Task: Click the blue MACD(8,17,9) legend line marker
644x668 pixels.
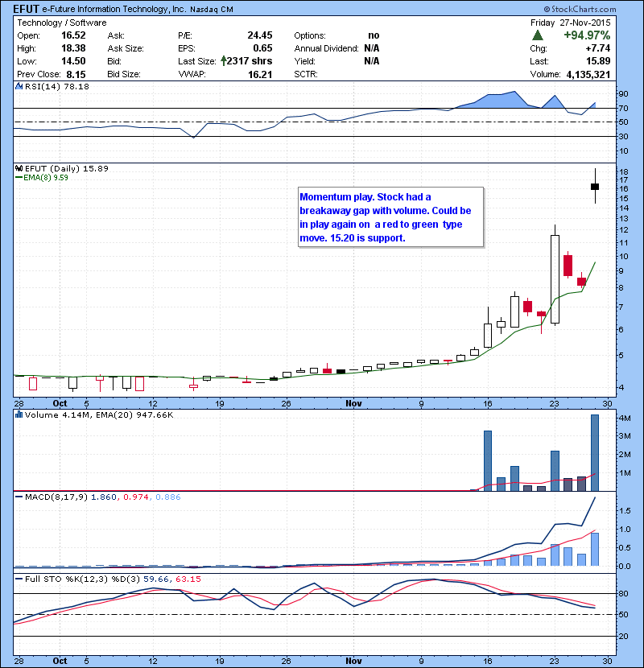Action: pos(19,497)
